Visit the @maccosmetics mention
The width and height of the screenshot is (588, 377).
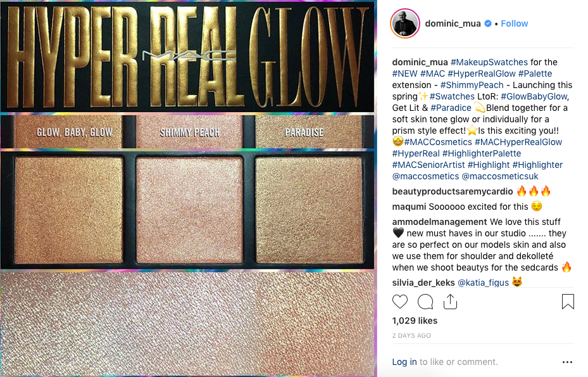click(x=425, y=177)
